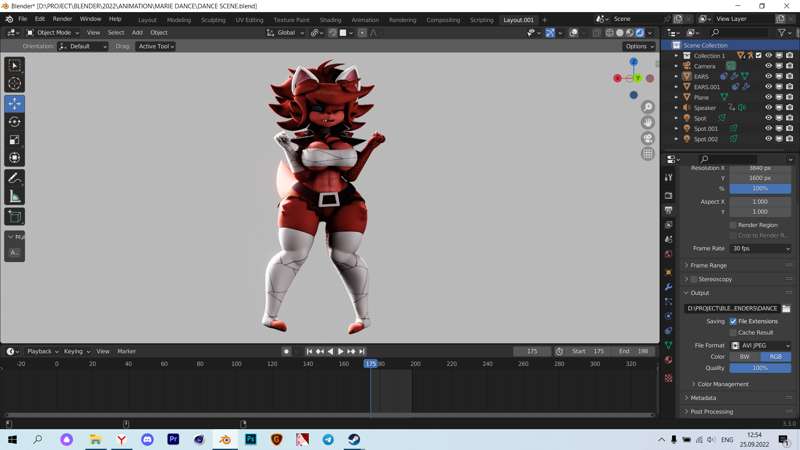This screenshot has height=450, width=800.
Task: Enable the Cache Result checkbox
Action: [733, 332]
